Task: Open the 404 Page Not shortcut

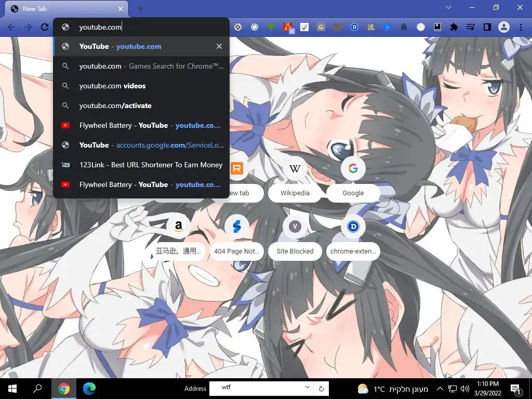Action: [237, 236]
